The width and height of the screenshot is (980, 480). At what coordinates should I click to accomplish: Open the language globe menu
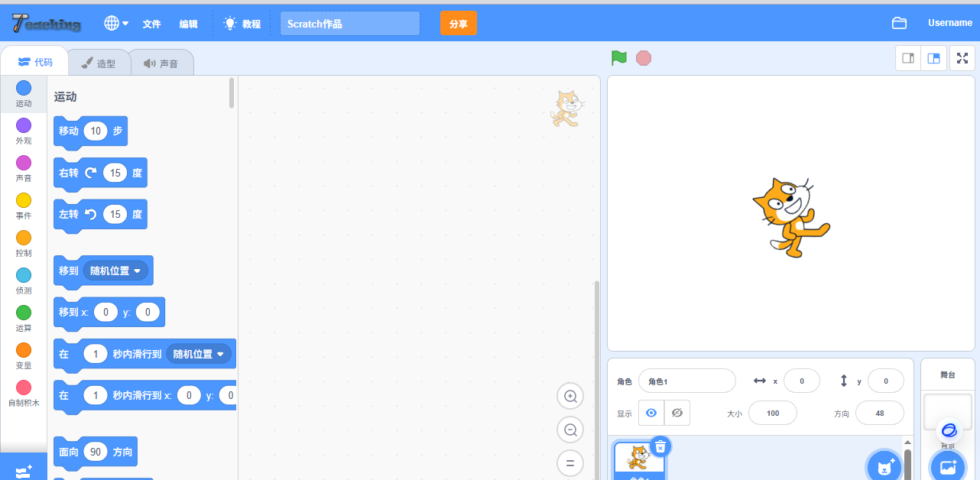pyautogui.click(x=116, y=24)
